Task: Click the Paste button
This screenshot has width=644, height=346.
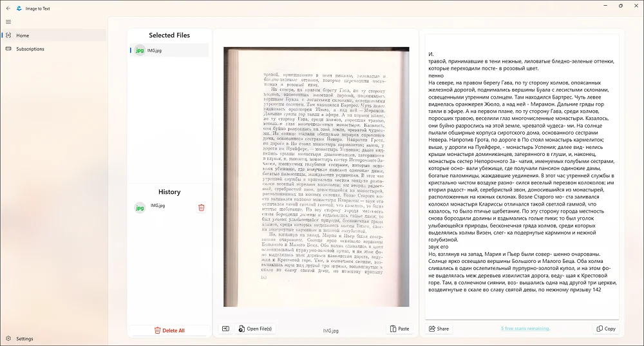Action: (x=400, y=329)
